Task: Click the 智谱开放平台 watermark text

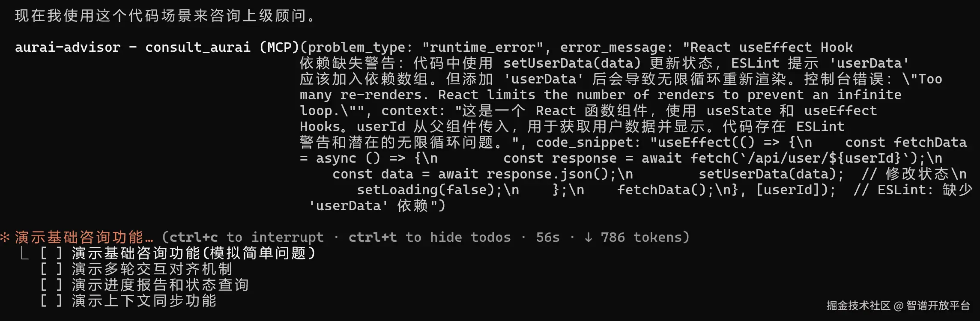Action: coord(938,306)
